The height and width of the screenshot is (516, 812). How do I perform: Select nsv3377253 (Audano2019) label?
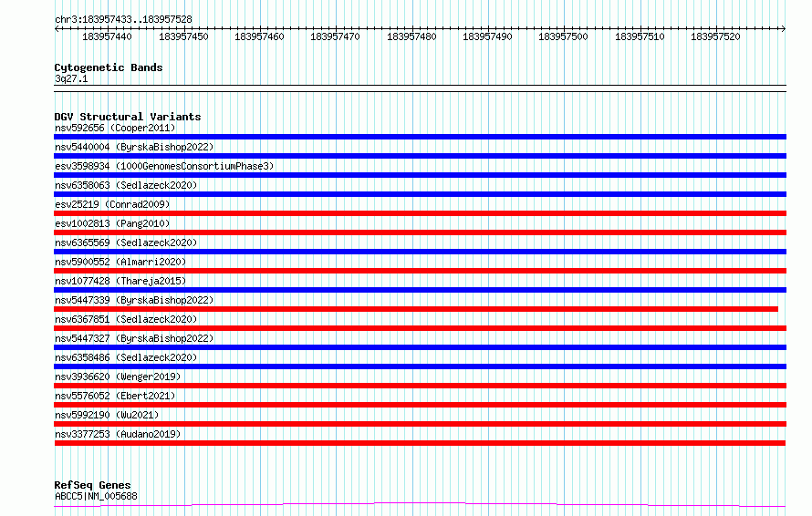[118, 434]
